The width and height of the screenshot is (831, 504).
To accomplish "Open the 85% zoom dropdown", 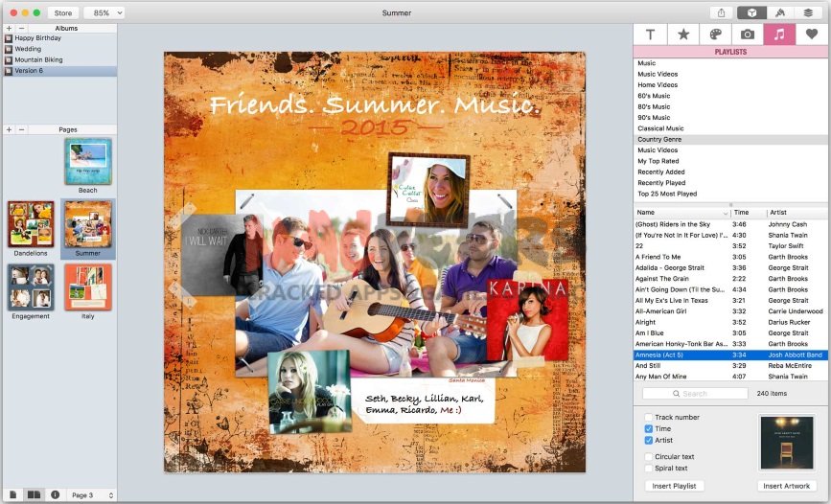I will tap(103, 13).
